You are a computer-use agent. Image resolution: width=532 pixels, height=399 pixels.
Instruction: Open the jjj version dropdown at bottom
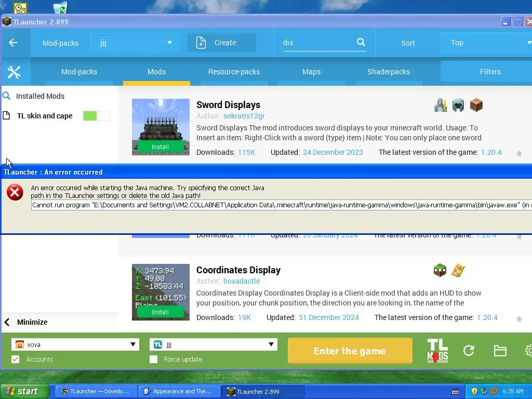(x=214, y=345)
